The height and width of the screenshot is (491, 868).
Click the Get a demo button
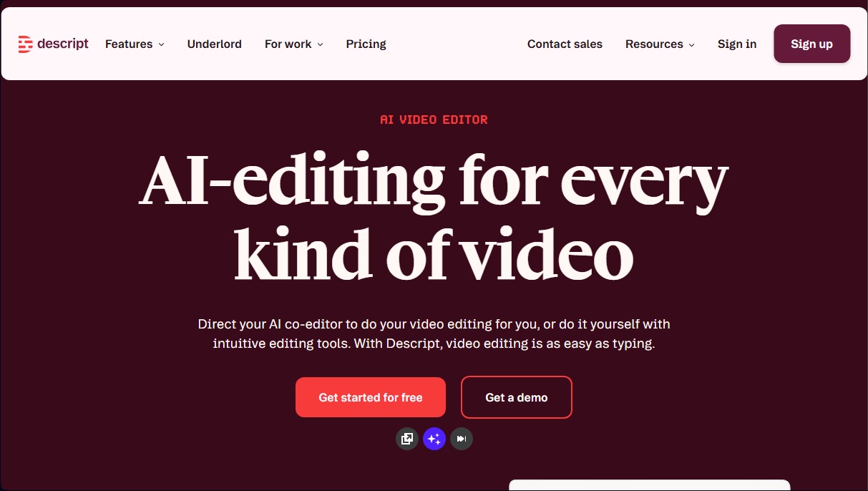516,397
